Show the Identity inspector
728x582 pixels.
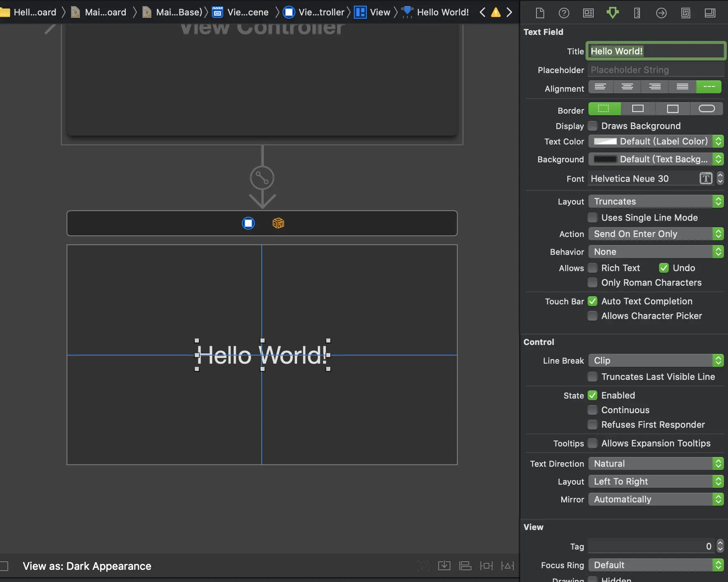(x=588, y=13)
